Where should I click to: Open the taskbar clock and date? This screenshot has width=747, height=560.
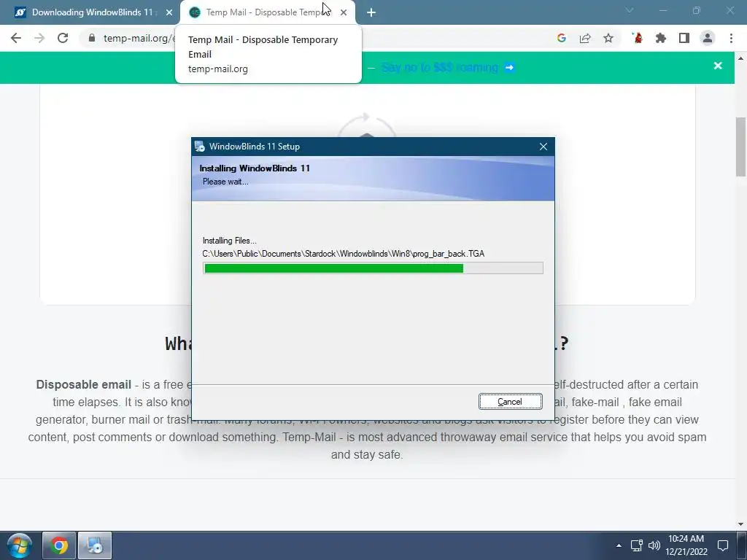(x=686, y=545)
